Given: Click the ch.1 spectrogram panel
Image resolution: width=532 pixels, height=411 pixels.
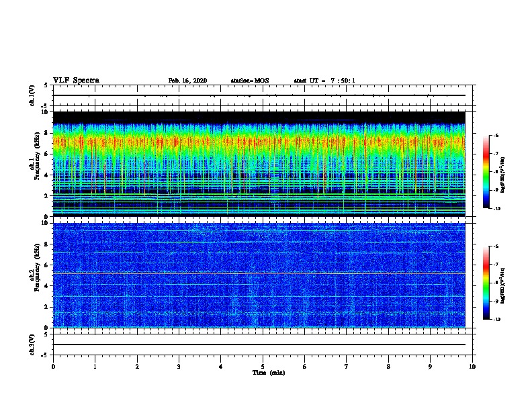Looking at the screenshot, I should 259,164.
